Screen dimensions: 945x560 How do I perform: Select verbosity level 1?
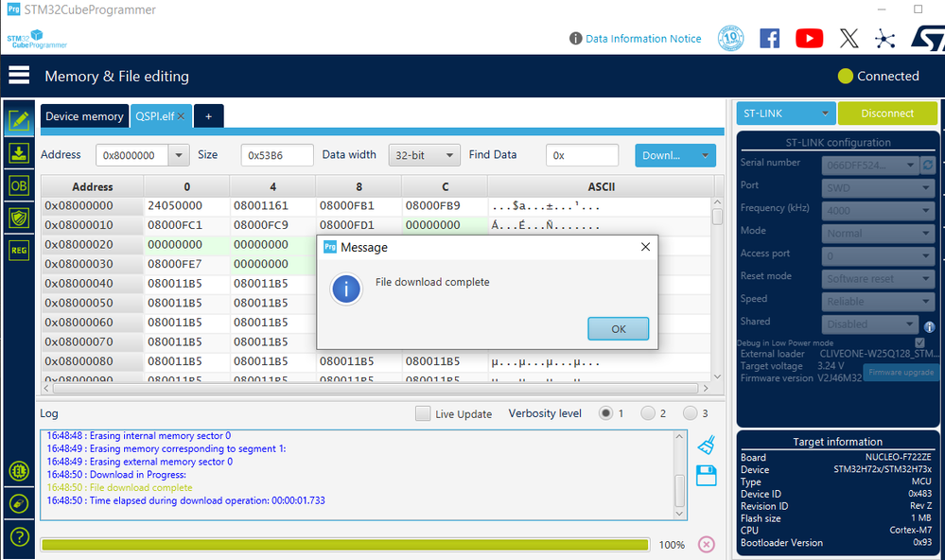[605, 413]
